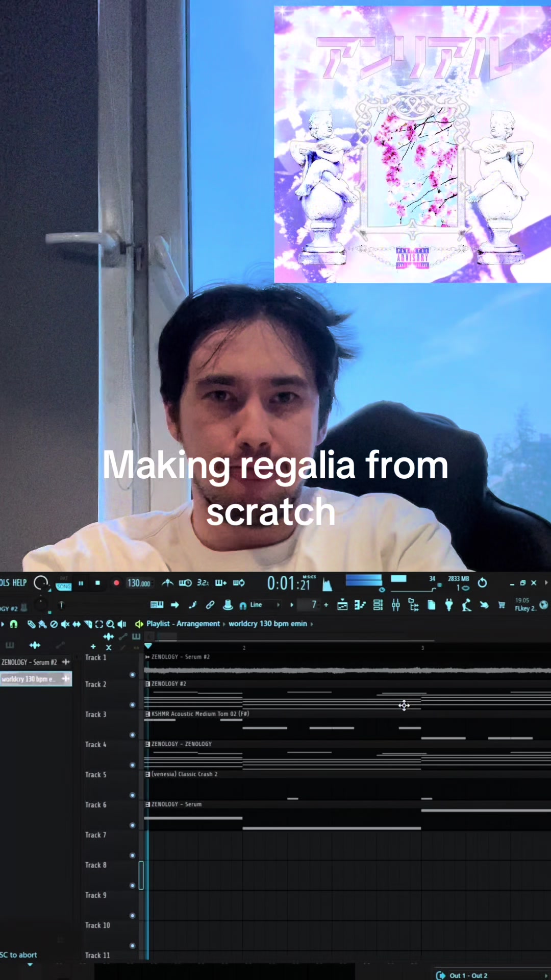The image size is (551, 980).
Task: Toggle overdub blend recording icon
Action: click(x=221, y=582)
